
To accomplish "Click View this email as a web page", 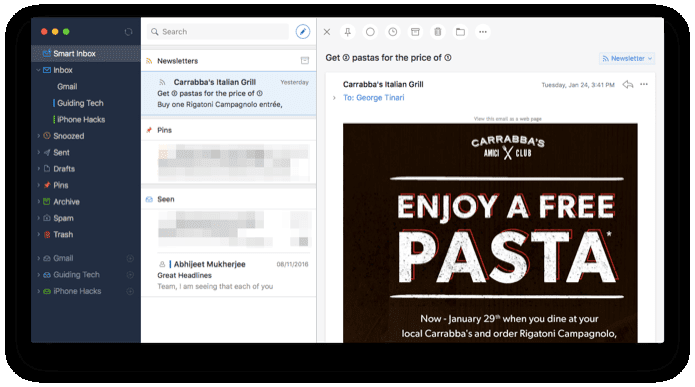I will pyautogui.click(x=508, y=119).
